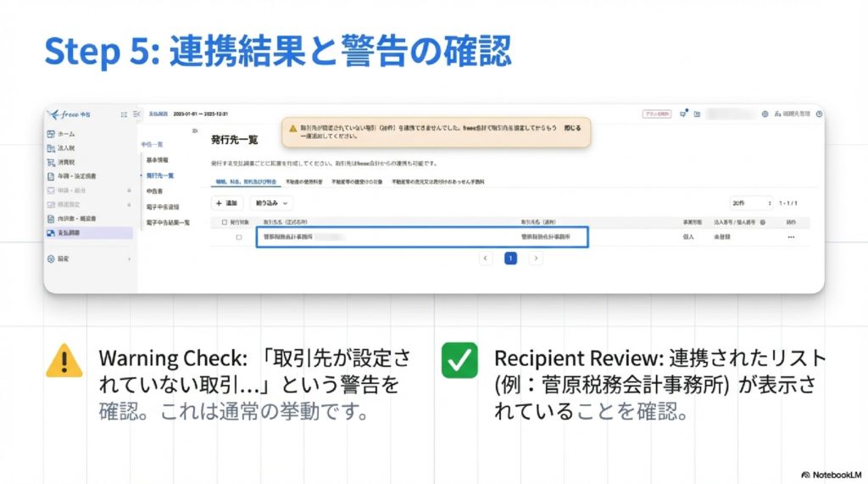The height and width of the screenshot is (484, 868).
Task: Open the notifications icon in the top bar
Action: tap(682, 114)
